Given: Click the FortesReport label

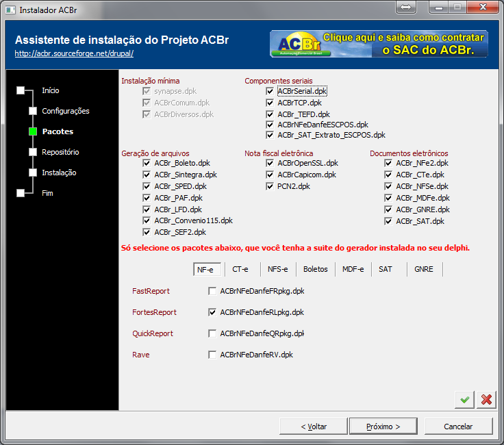Looking at the screenshot, I should tap(154, 312).
